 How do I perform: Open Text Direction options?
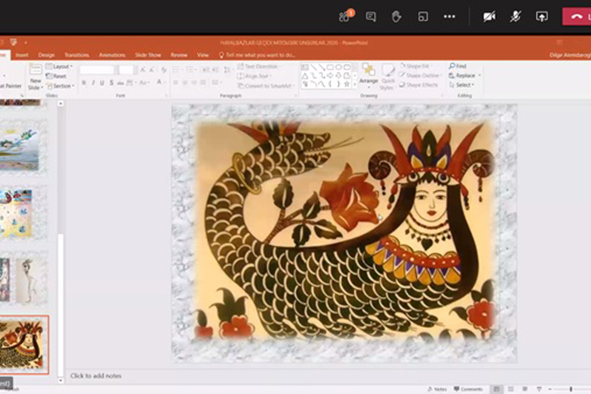(x=259, y=66)
